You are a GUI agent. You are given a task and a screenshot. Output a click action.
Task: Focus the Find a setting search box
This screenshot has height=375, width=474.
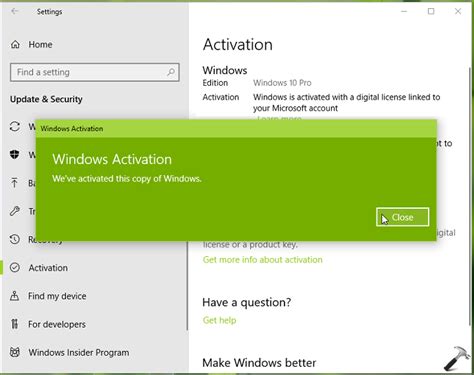(x=95, y=72)
